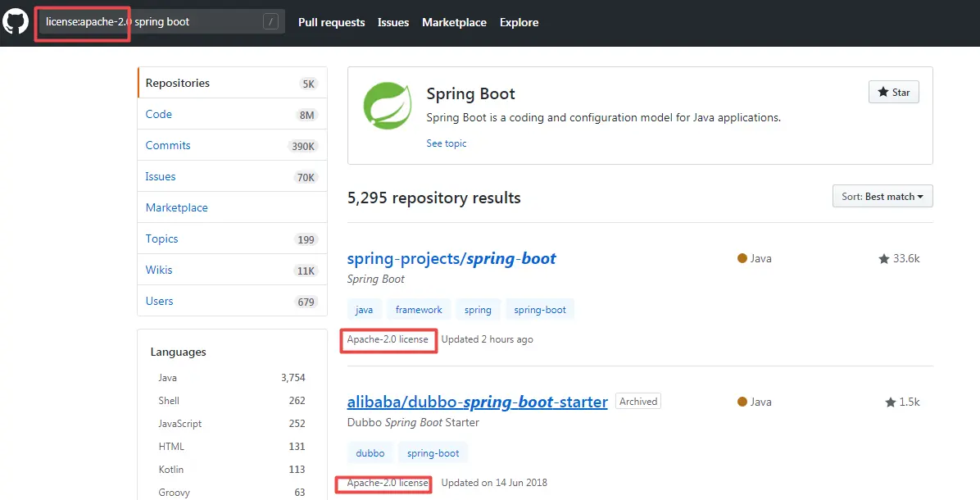Open the See topic link
This screenshot has height=500, width=980.
tap(447, 143)
